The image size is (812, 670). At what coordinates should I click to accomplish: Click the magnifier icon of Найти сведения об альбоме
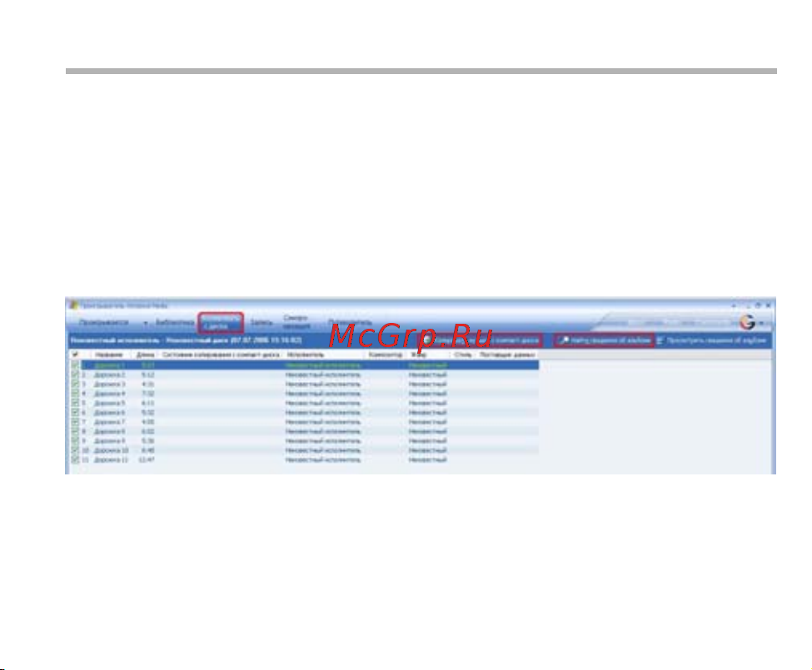[564, 340]
